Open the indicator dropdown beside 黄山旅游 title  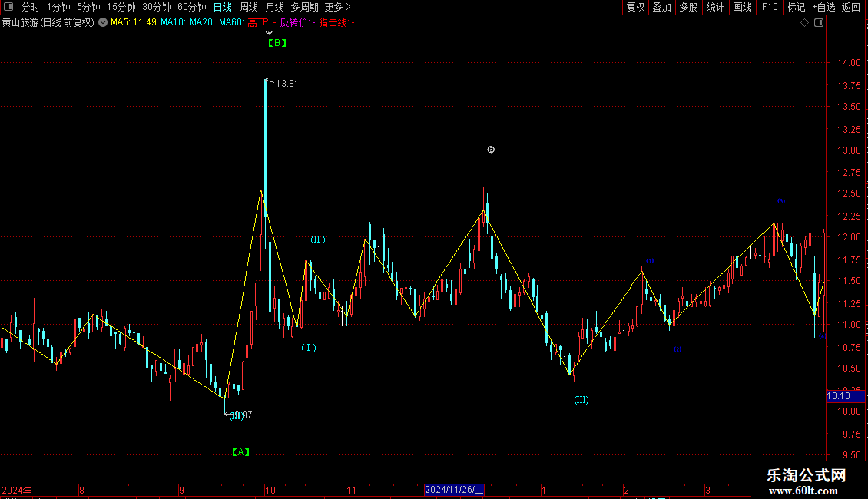(x=103, y=23)
